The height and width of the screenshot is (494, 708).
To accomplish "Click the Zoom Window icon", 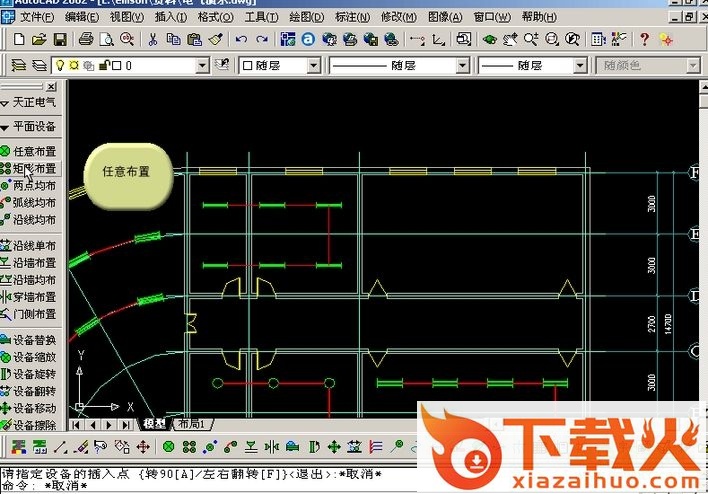I will [x=552, y=39].
